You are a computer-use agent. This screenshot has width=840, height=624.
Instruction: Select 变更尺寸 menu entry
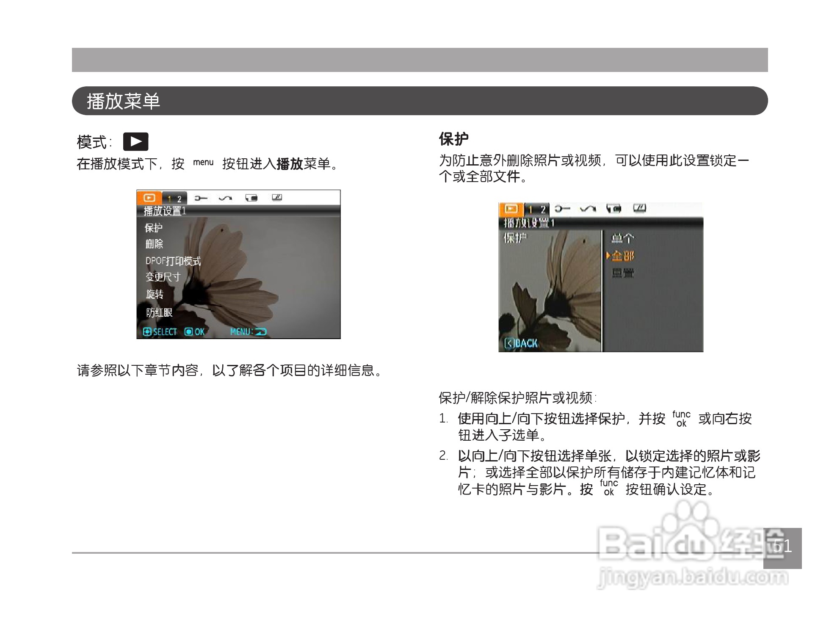pos(163,277)
